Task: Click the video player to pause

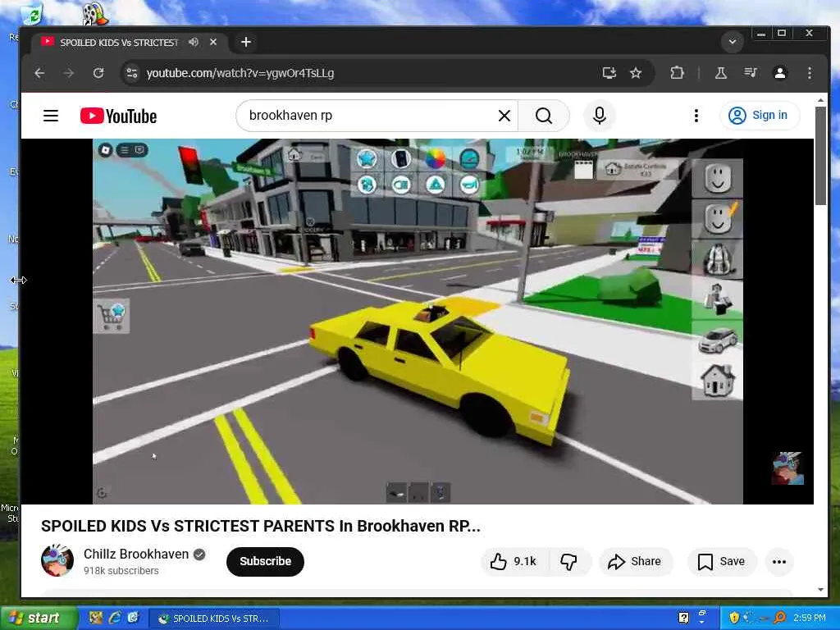Action: (x=418, y=322)
